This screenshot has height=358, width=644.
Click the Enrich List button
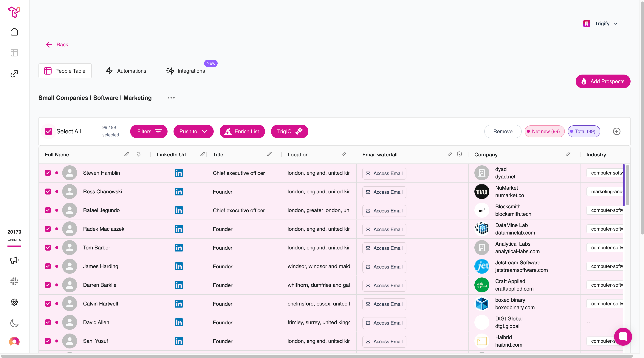242,131
